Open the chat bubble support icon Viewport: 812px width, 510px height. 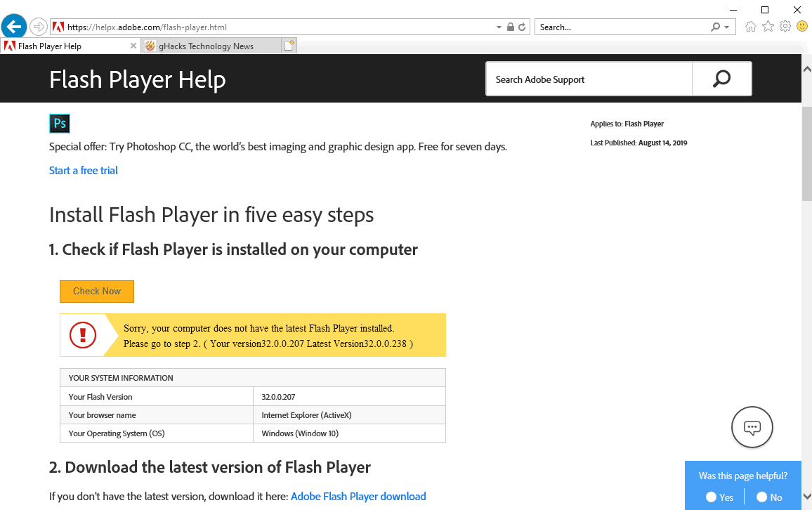[x=752, y=428]
